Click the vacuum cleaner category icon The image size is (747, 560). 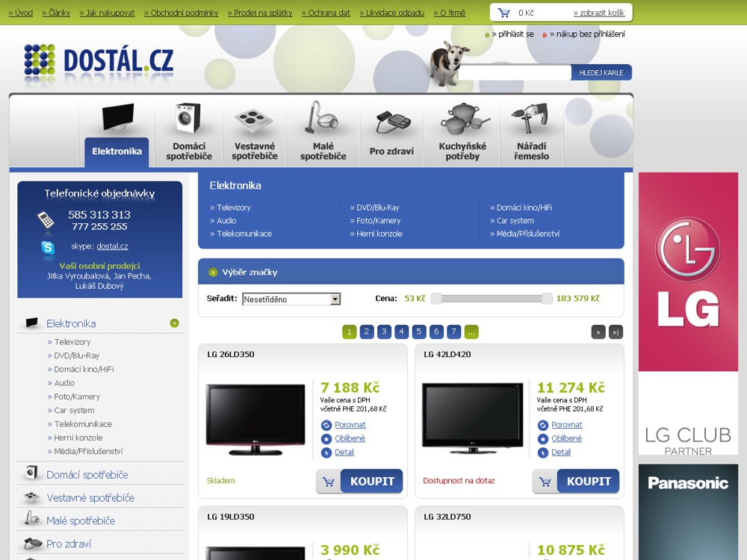[x=321, y=117]
